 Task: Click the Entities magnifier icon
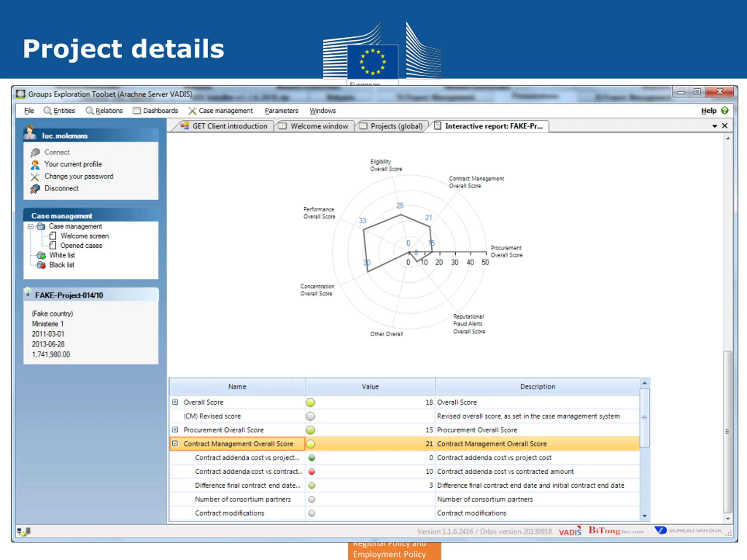point(47,111)
